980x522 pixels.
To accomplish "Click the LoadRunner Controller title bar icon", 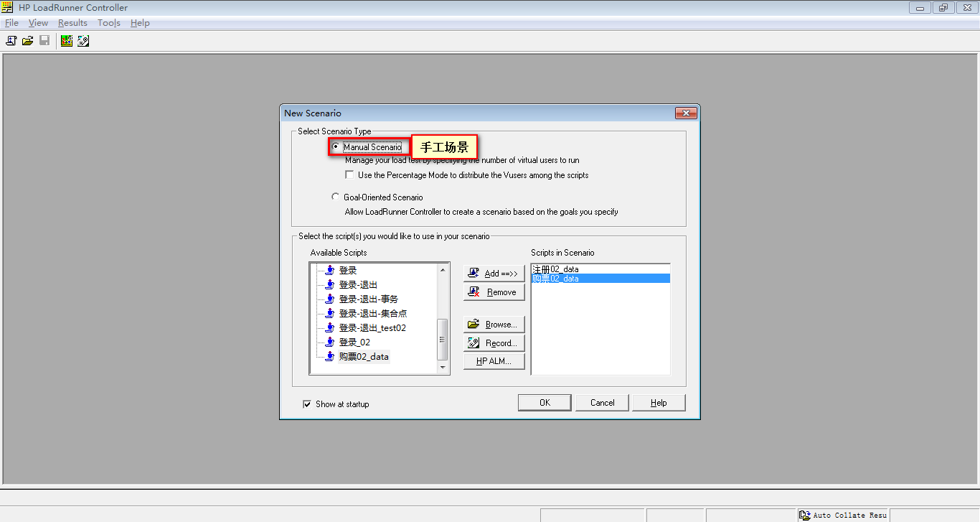I will [x=8, y=7].
